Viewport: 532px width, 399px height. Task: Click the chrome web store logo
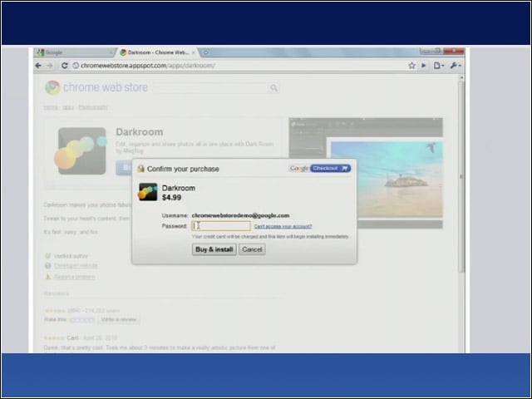[96, 87]
